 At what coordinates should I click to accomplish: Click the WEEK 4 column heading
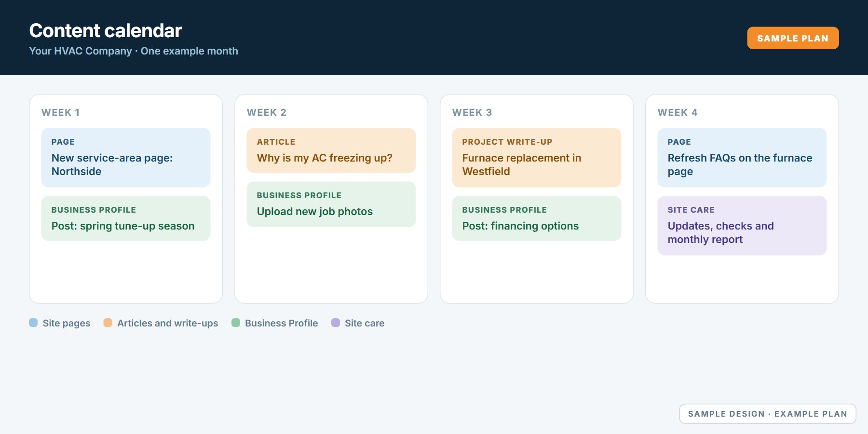[x=678, y=112]
